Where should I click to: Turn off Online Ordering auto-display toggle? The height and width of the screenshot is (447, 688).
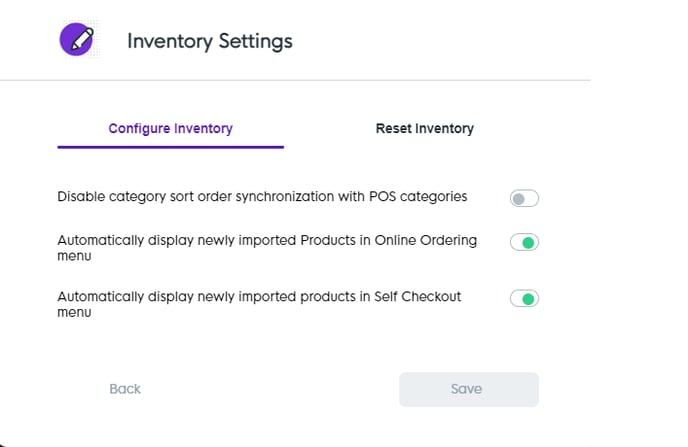pos(524,242)
